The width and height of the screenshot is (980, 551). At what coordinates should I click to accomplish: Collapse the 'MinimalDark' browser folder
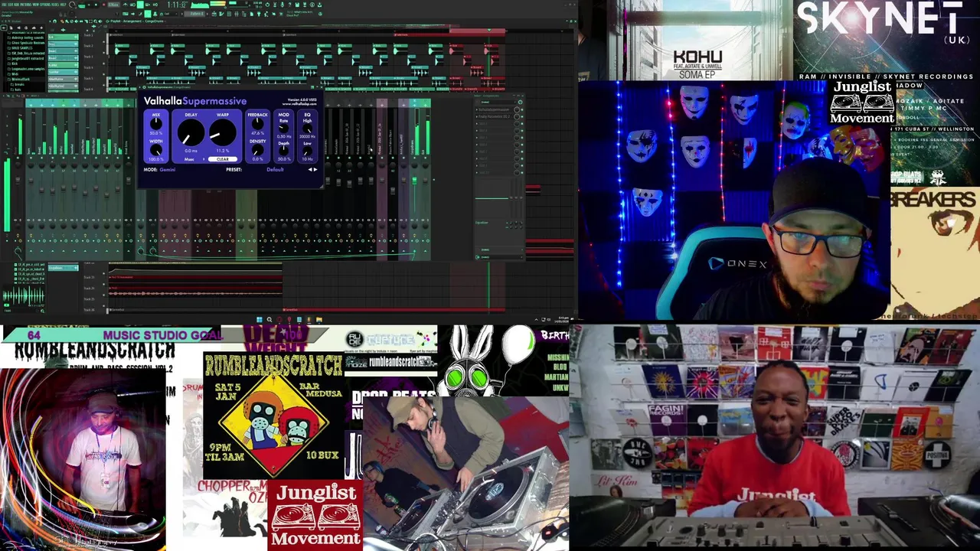[x=20, y=79]
